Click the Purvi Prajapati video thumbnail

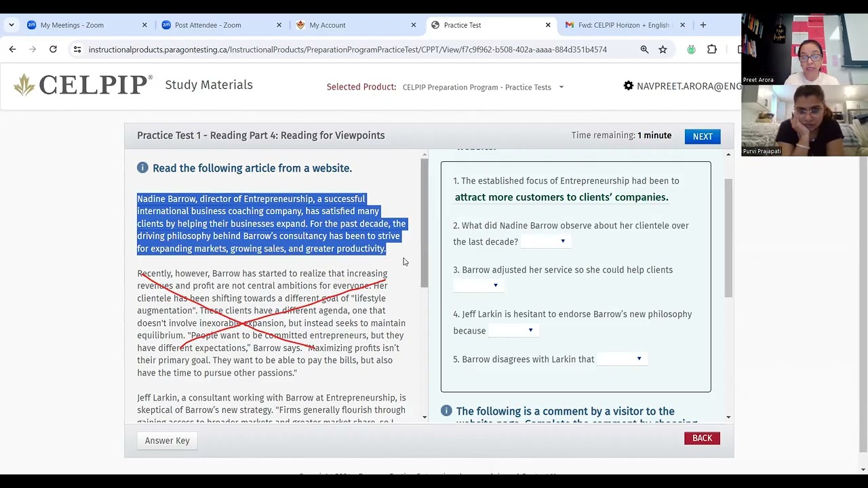pos(804,120)
